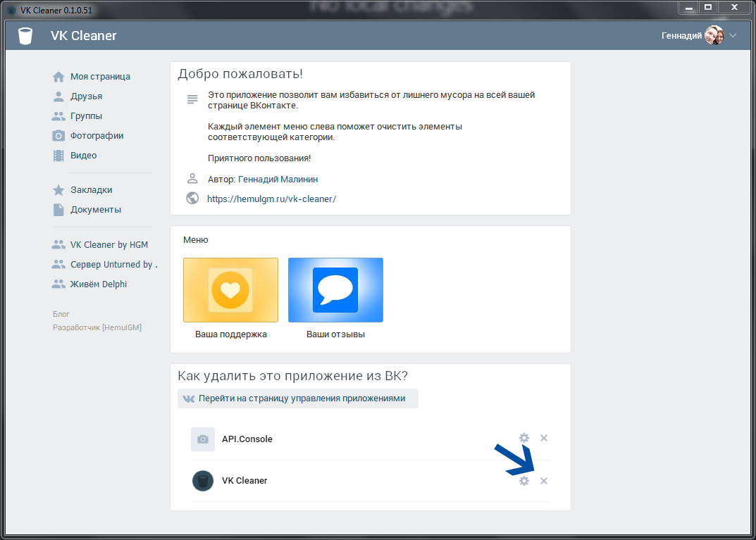Remove VK Cleaner with its X icon
This screenshot has width=756, height=540.
[x=544, y=481]
